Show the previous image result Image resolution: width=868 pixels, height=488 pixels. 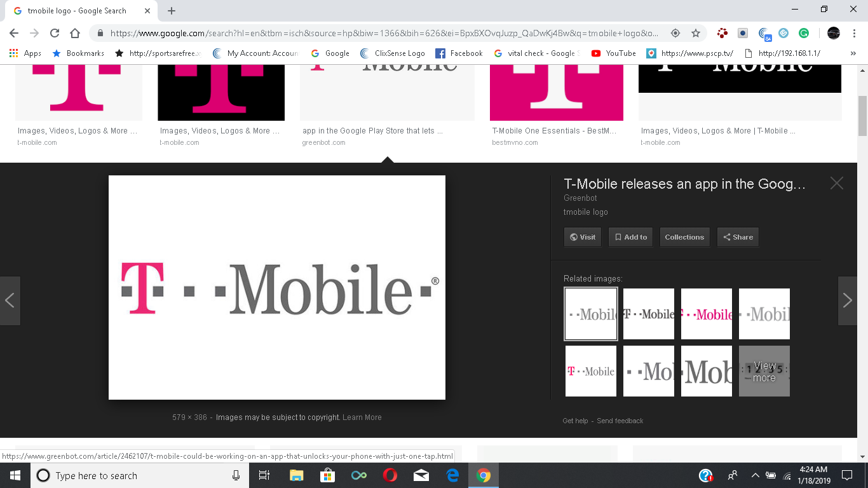click(10, 301)
